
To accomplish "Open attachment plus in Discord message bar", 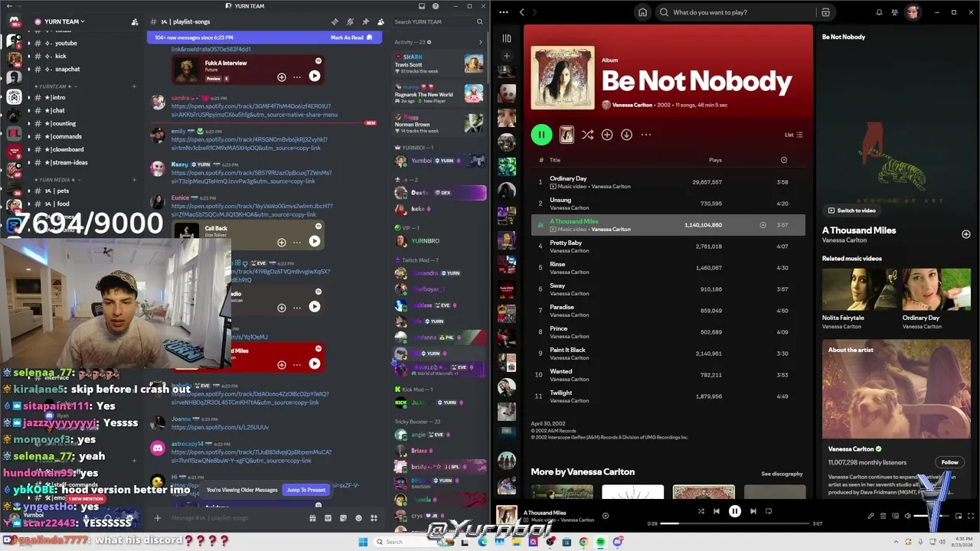I will (158, 518).
